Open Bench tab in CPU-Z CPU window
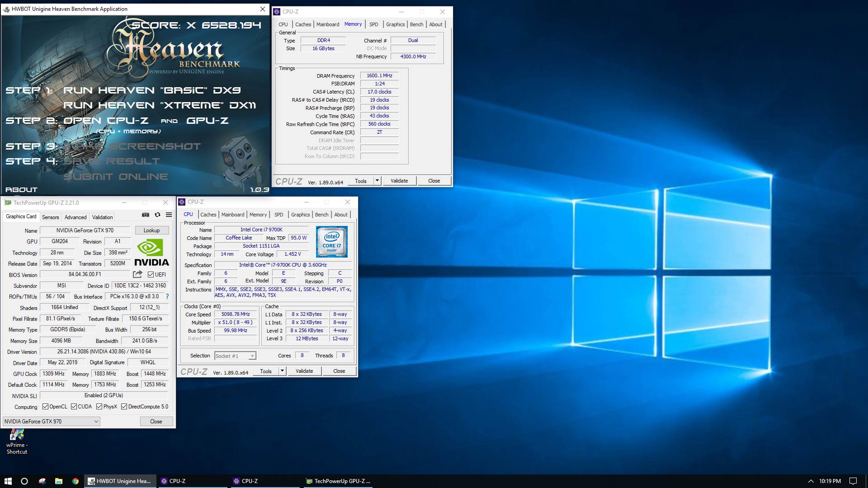 (322, 215)
